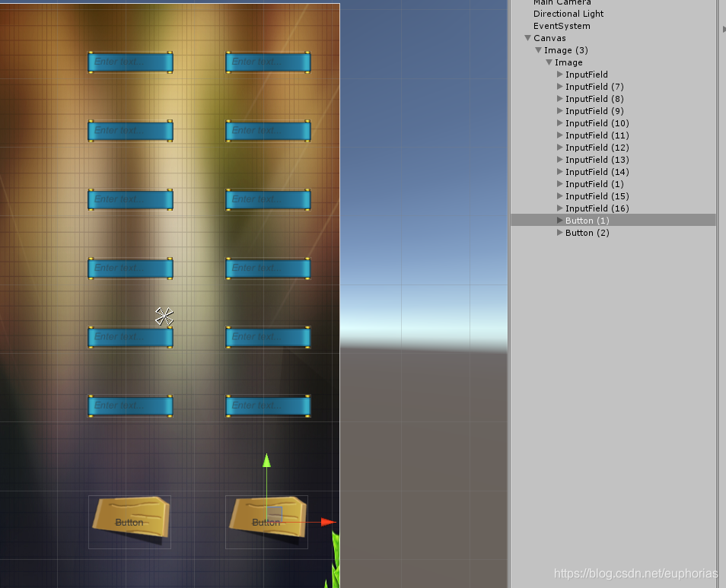The height and width of the screenshot is (588, 726).
Task: Select Button (2) label in hierarchy
Action: [x=587, y=233]
